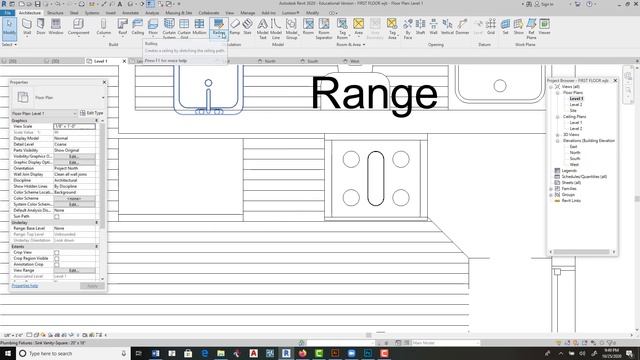This screenshot has width=640, height=360.
Task: Click Edit for Visibility/Graphics Overrides
Action: 74,156
